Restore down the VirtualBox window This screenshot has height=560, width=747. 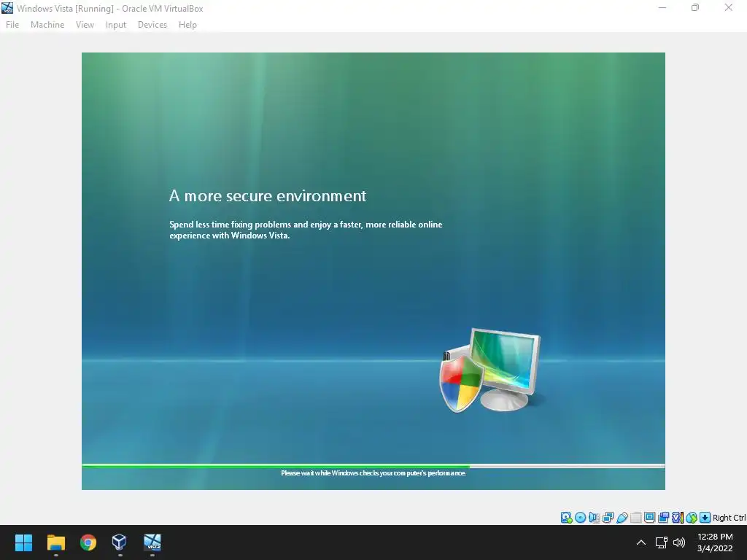tap(695, 7)
